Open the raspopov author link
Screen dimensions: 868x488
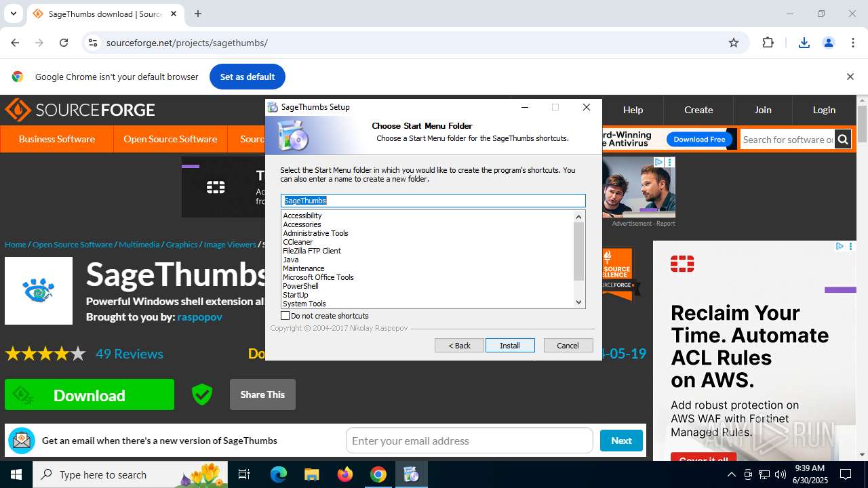pos(199,317)
